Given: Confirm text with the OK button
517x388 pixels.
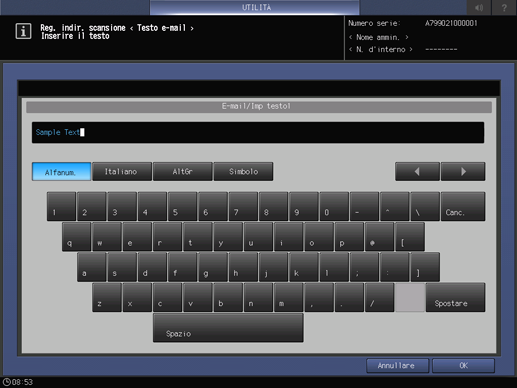Looking at the screenshot, I should [463, 366].
